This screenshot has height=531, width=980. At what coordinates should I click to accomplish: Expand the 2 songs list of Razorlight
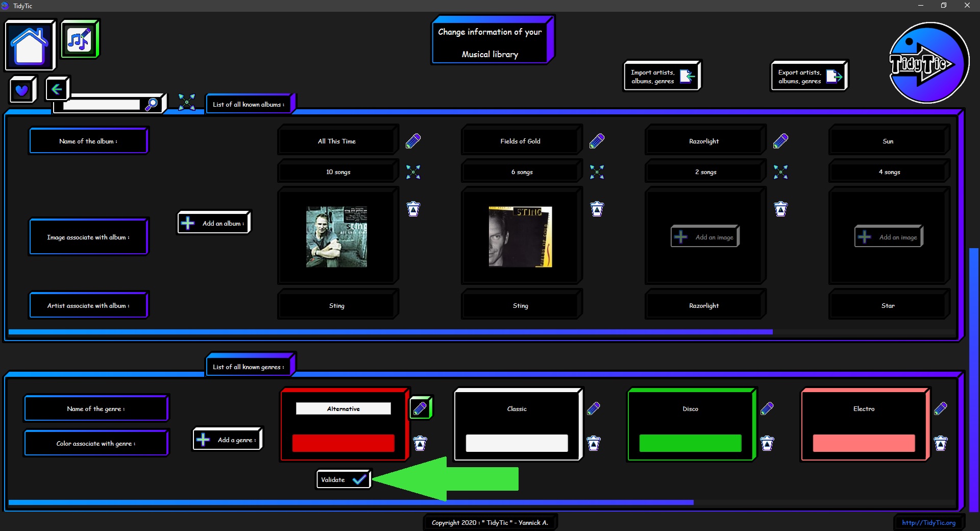tap(780, 172)
